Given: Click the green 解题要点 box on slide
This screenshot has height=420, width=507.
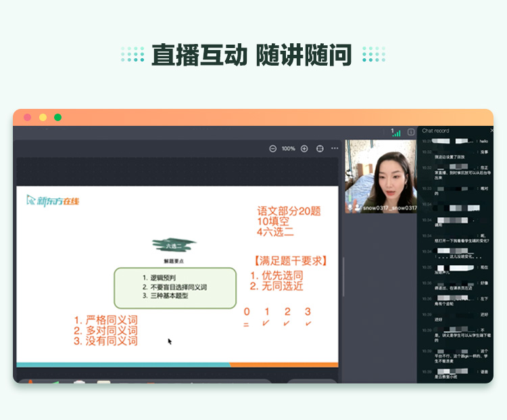Looking at the screenshot, I should pyautogui.click(x=175, y=287).
